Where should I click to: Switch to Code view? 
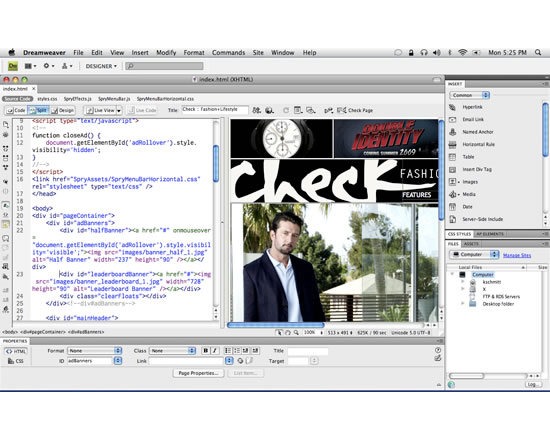pos(16,110)
